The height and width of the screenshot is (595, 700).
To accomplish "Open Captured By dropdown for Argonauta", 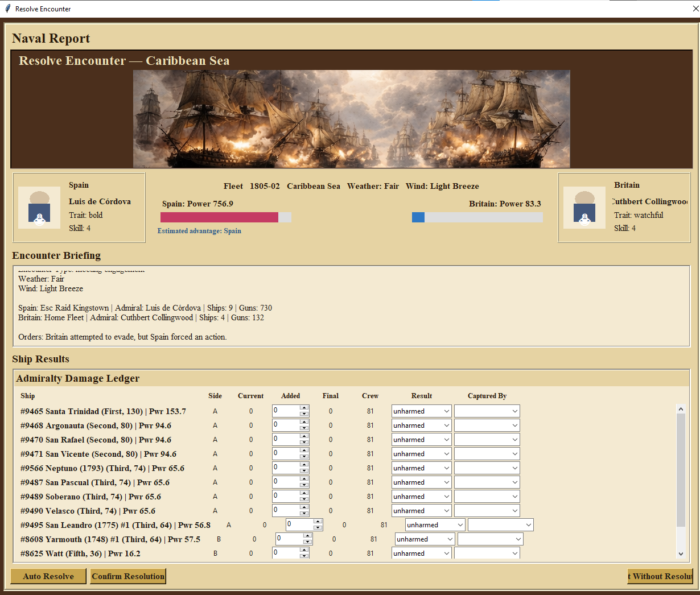I will point(487,425).
